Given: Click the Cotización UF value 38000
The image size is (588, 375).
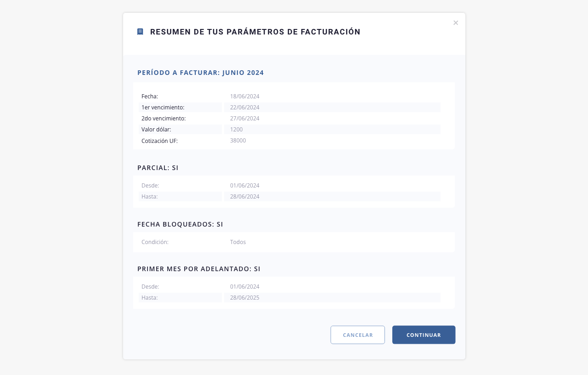Looking at the screenshot, I should [238, 140].
